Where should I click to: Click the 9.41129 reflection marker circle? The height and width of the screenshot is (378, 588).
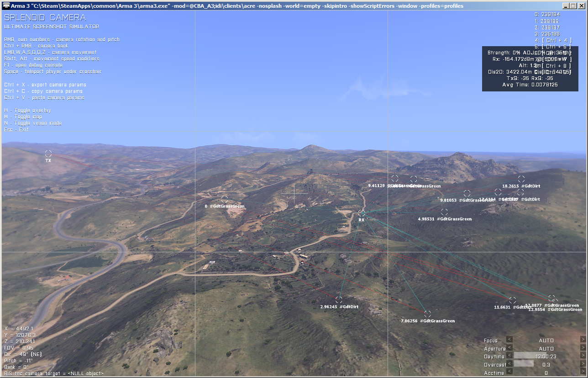point(395,178)
